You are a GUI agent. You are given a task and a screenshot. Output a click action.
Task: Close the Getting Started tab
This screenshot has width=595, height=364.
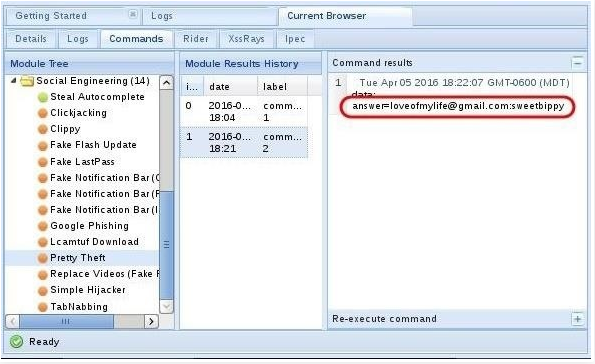point(132,14)
